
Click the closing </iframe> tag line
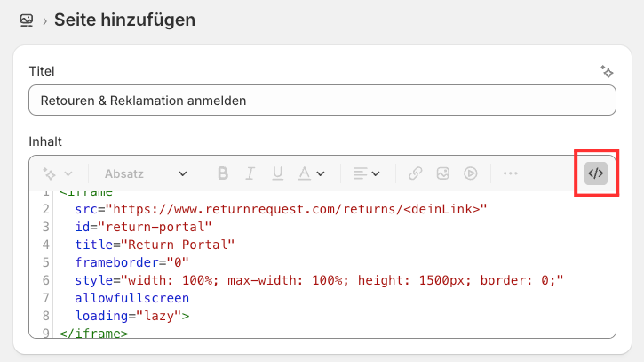[x=93, y=334]
